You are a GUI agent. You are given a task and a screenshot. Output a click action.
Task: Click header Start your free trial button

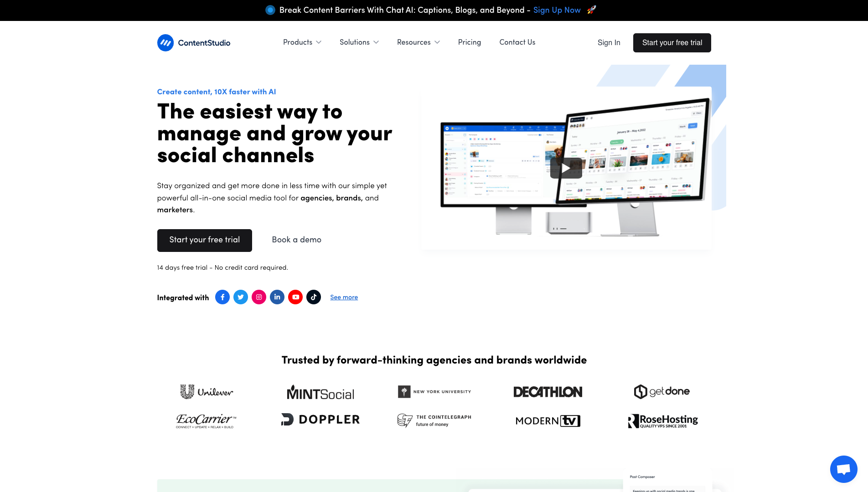[672, 43]
